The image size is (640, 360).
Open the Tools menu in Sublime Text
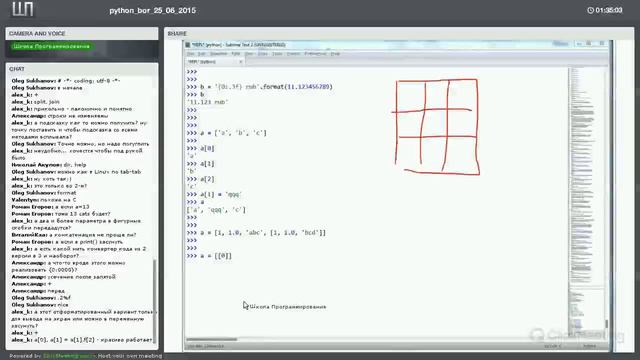tap(277, 54)
